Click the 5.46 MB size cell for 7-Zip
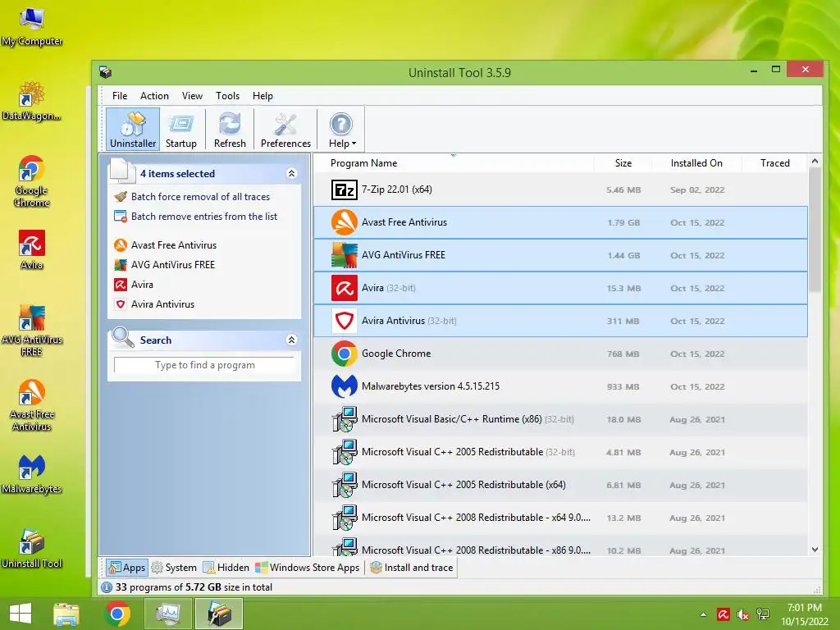This screenshot has height=630, width=840. (623, 189)
